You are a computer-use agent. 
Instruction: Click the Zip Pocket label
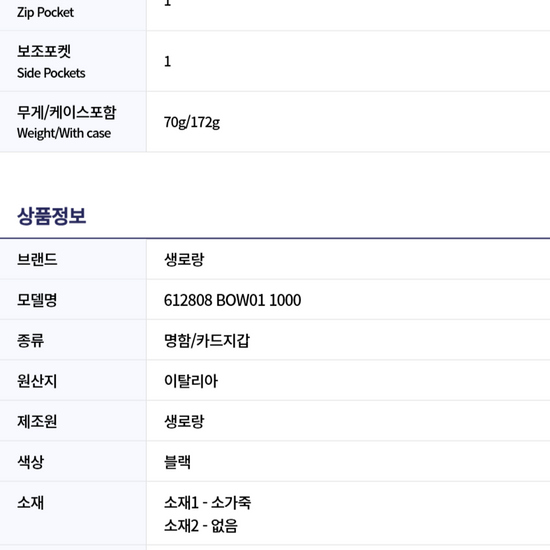tap(45, 13)
